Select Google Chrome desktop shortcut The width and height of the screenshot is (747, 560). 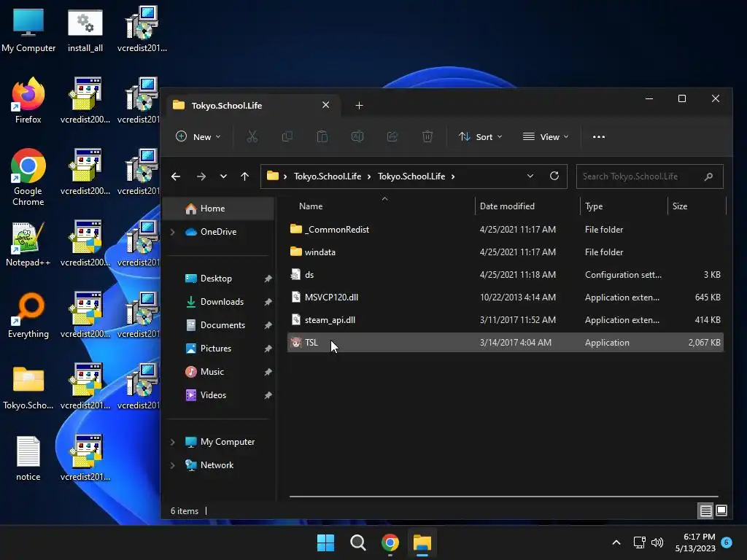click(x=28, y=177)
